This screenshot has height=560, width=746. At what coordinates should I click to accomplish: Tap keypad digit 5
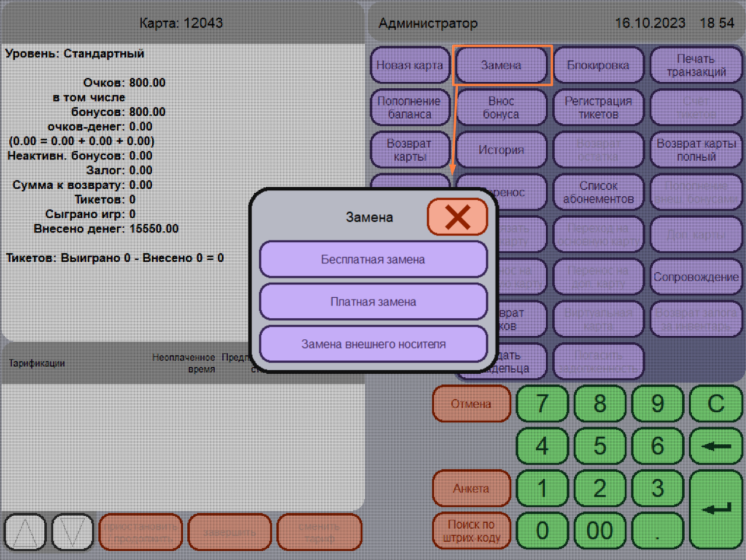[600, 446]
